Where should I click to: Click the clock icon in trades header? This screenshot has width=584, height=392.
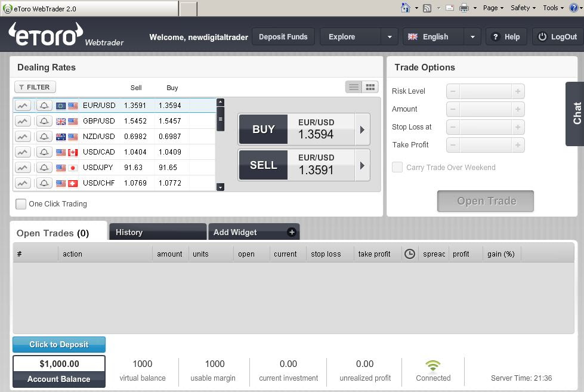click(x=410, y=254)
